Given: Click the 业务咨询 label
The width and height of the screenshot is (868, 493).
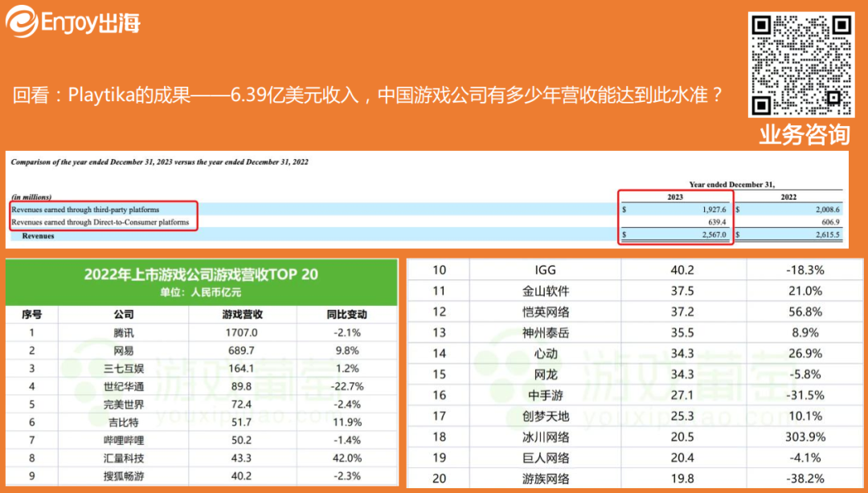Looking at the screenshot, I should (805, 134).
